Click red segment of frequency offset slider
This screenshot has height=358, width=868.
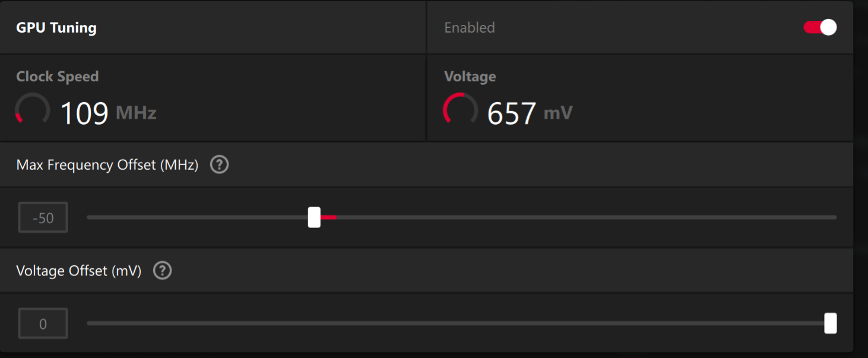pyautogui.click(x=329, y=217)
